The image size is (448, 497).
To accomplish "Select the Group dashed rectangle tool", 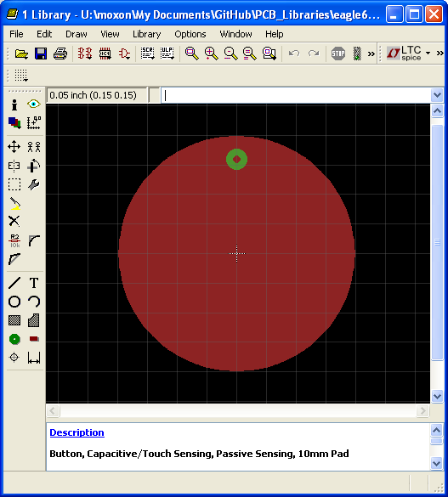I will (x=14, y=184).
